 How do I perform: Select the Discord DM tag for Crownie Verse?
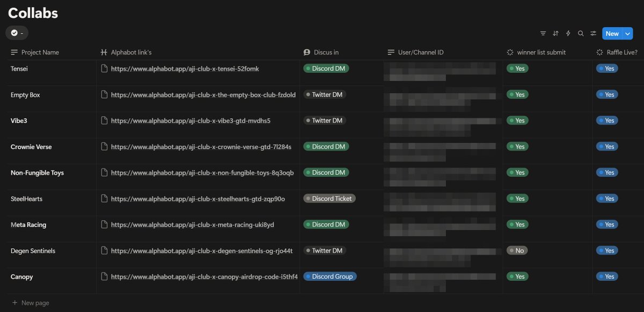[x=326, y=146]
